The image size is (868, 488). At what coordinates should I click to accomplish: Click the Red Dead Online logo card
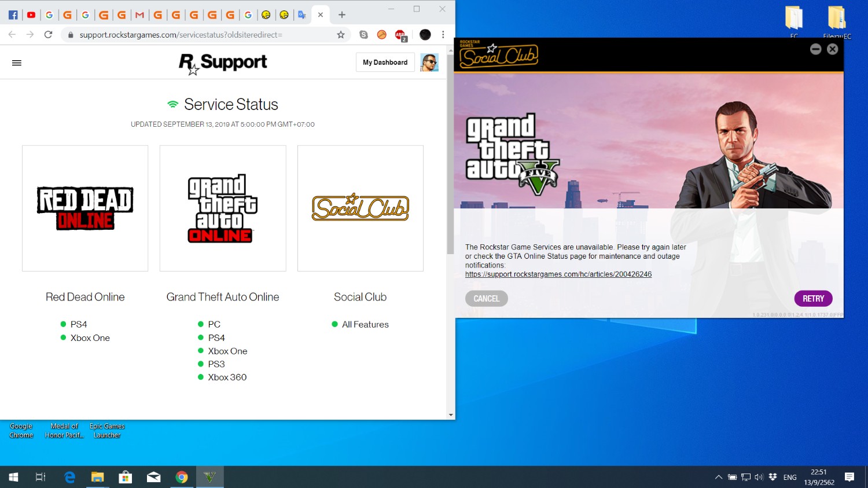pos(85,208)
